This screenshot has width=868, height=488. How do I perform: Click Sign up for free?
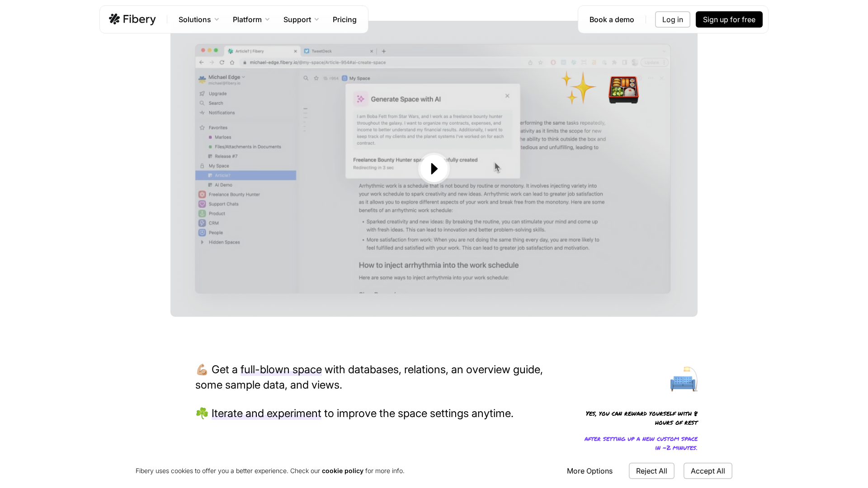click(x=729, y=19)
